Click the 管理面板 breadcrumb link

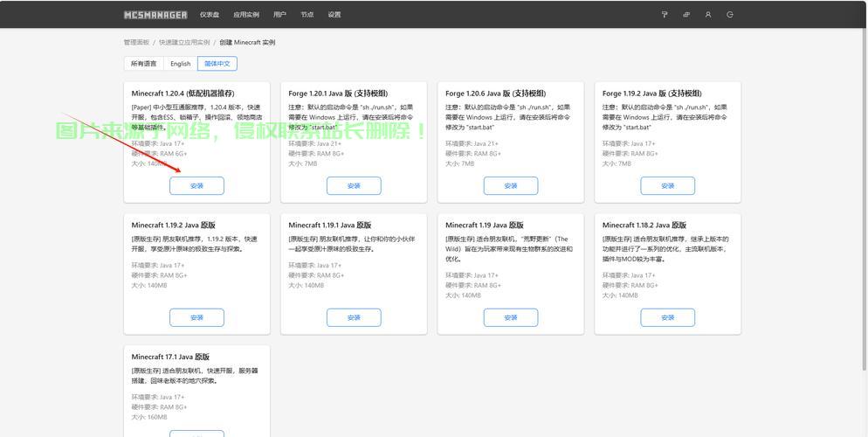coord(136,42)
